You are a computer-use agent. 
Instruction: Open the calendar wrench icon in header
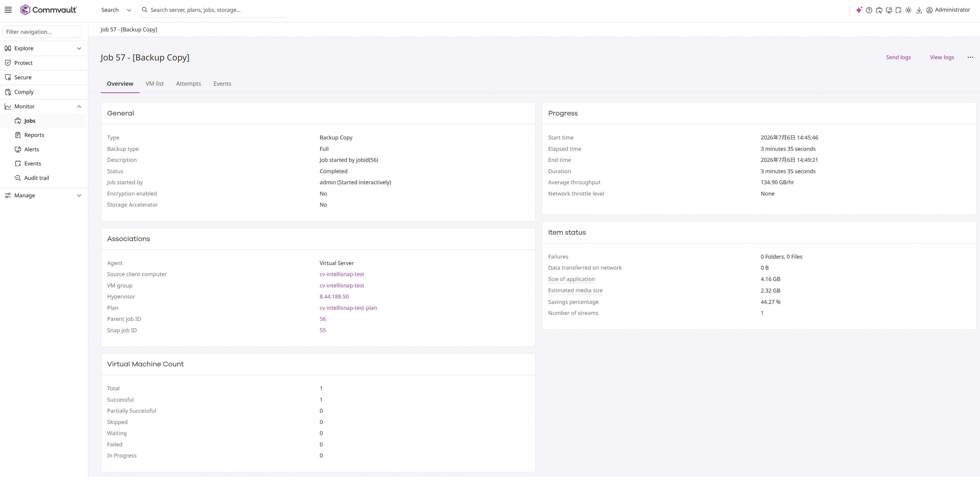coord(899,10)
